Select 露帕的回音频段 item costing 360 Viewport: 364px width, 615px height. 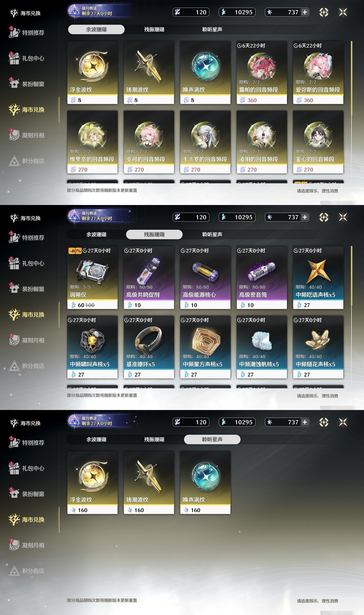tap(262, 73)
